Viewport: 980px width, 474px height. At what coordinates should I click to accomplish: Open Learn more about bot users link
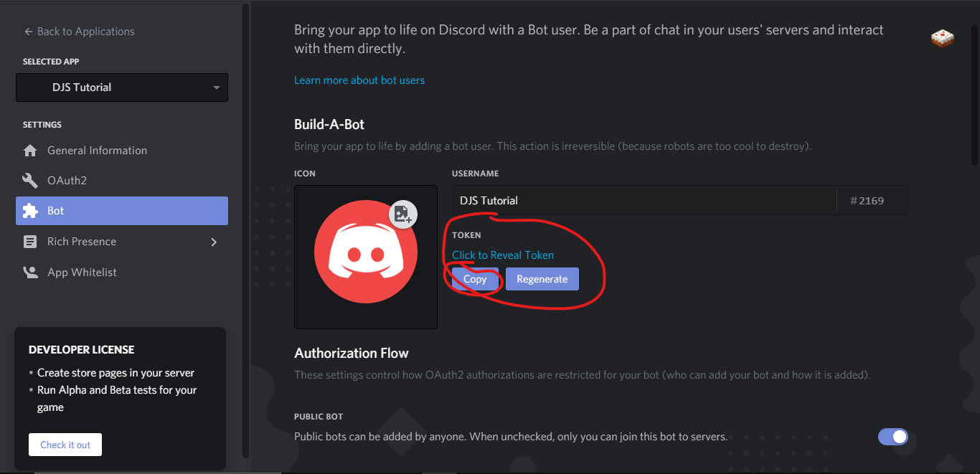coord(359,80)
